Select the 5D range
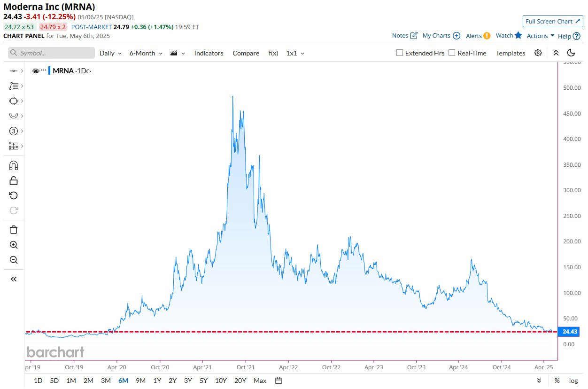Screen dimensions: 588x389 pyautogui.click(x=54, y=381)
